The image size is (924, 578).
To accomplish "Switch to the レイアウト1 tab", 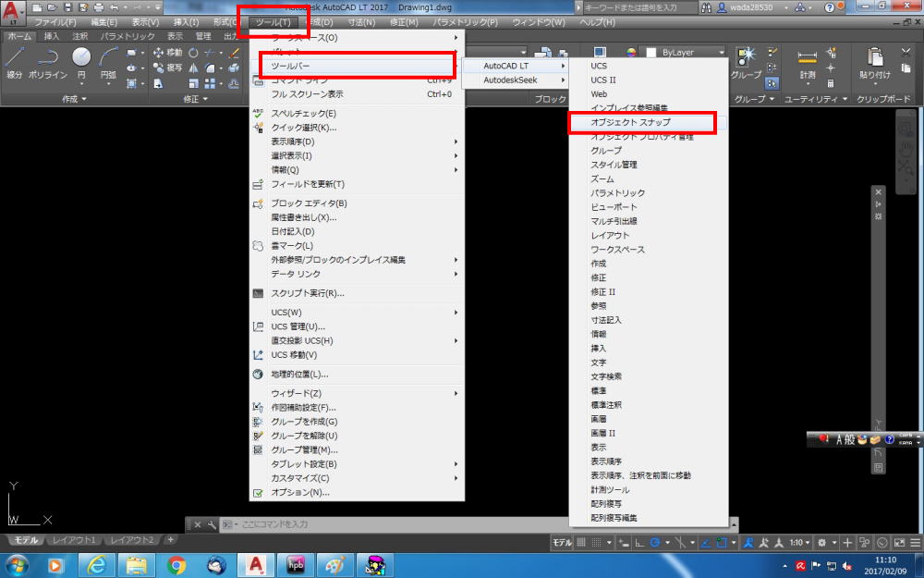I will (x=74, y=540).
